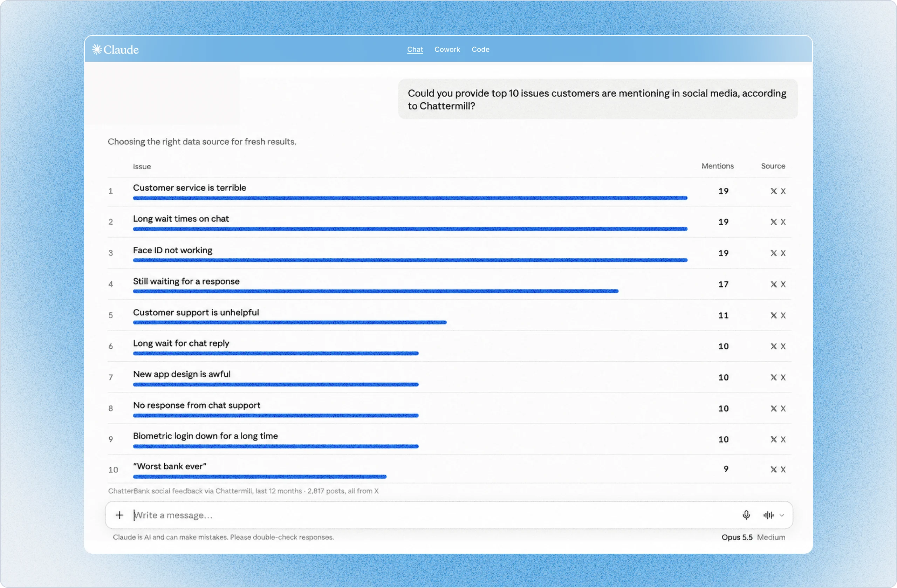Click the Claude is AI disclaimer text
Screen dimensions: 897x588
pos(223,538)
